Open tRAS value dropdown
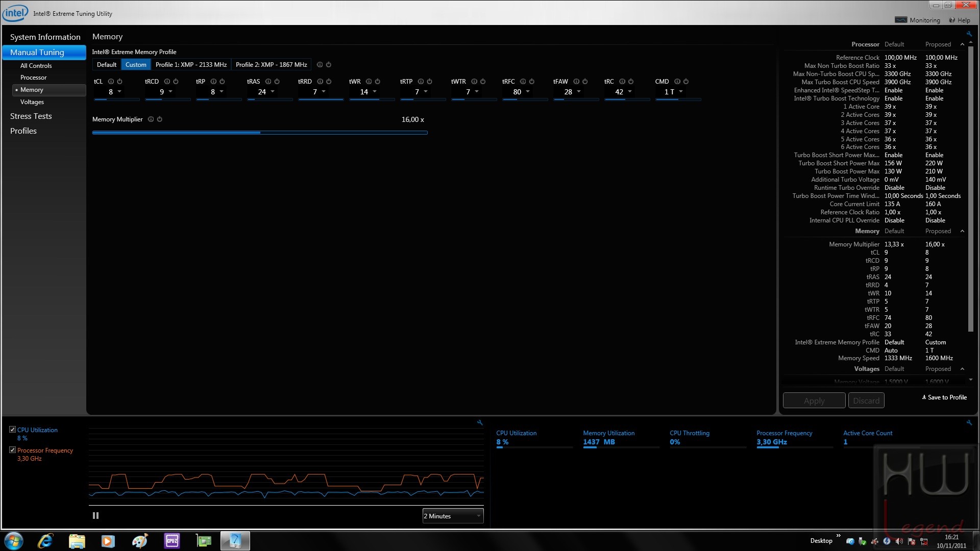 (273, 92)
